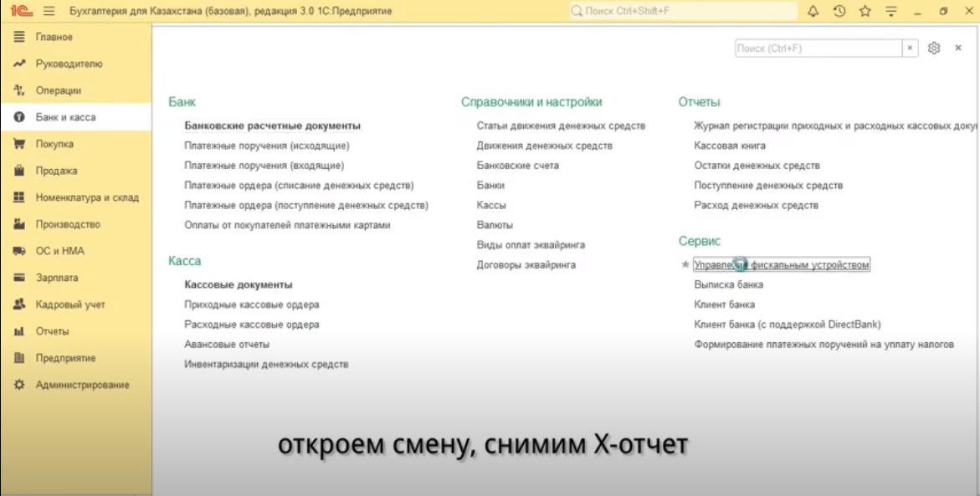This screenshot has height=496, width=980.
Task: Click the Продажа bag icon
Action: (x=19, y=171)
